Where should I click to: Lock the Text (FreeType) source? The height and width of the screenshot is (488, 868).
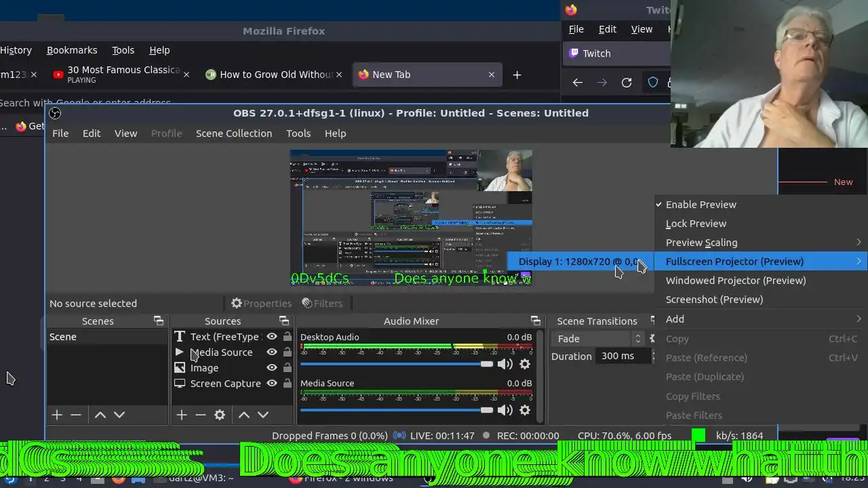(288, 337)
